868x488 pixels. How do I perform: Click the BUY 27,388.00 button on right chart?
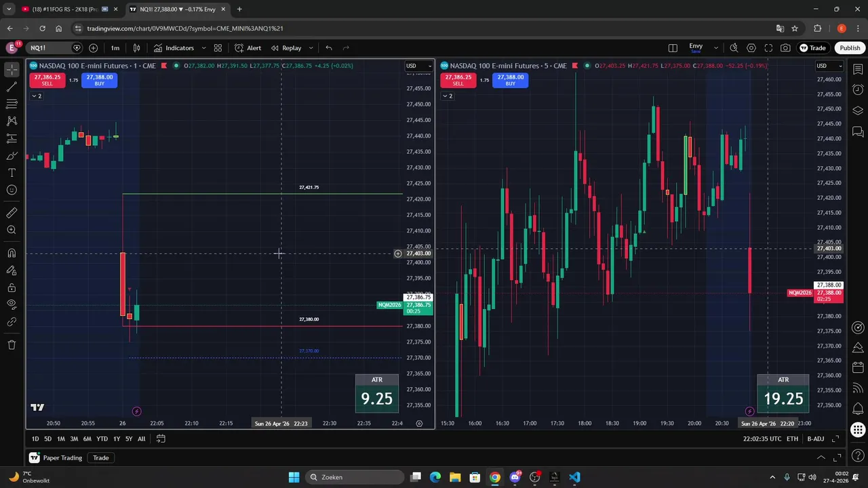(510, 80)
